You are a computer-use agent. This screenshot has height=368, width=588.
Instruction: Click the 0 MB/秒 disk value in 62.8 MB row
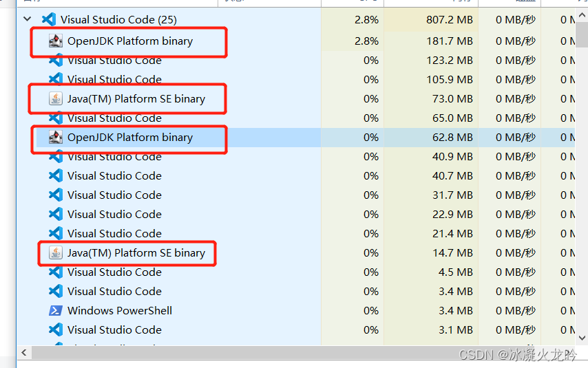click(515, 137)
